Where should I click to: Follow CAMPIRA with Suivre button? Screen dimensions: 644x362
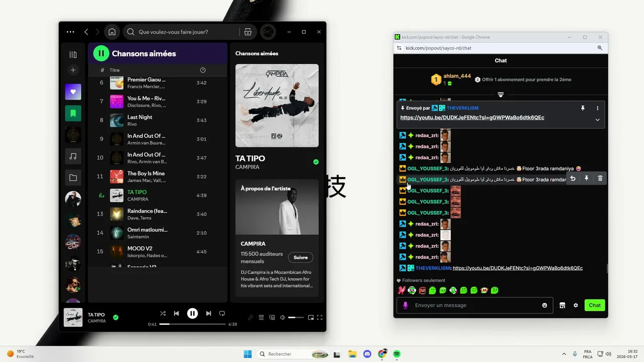pos(300,257)
